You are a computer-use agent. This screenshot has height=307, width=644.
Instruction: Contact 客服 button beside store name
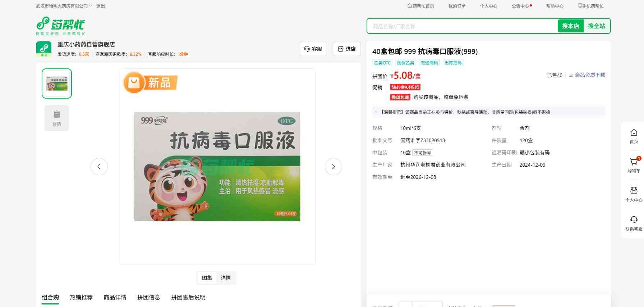tap(313, 49)
